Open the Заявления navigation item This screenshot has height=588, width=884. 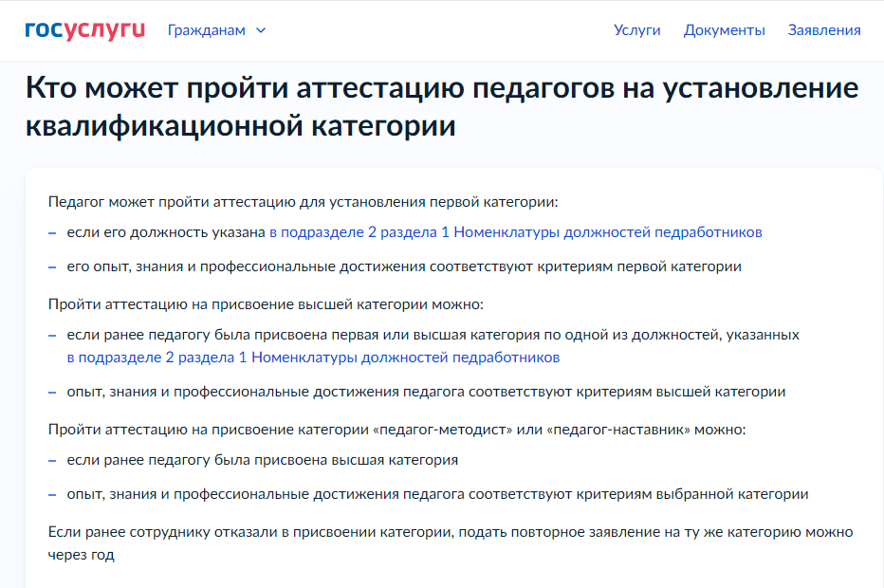click(824, 30)
